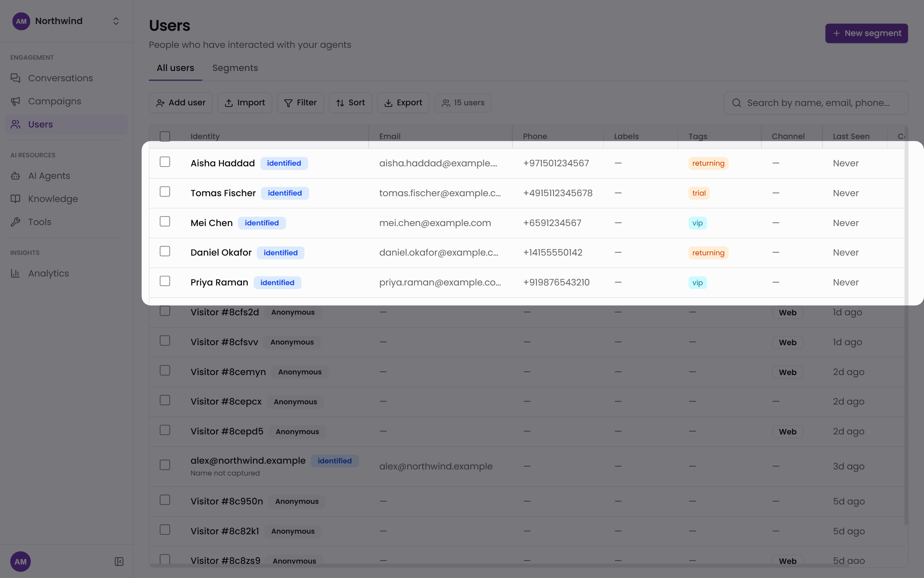Click phone number +919876543210
Screen dimensions: 924x578
pyautogui.click(x=556, y=283)
